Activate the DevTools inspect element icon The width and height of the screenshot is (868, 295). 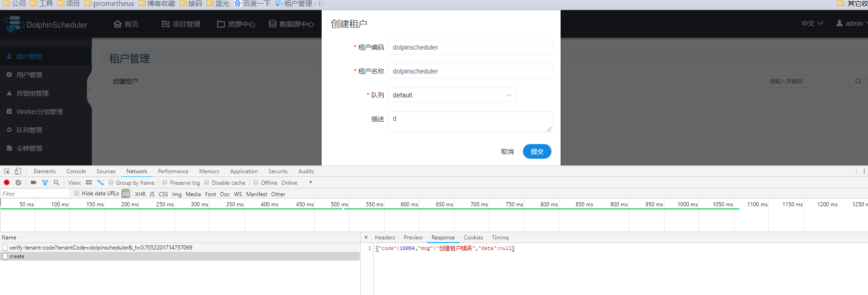point(7,171)
